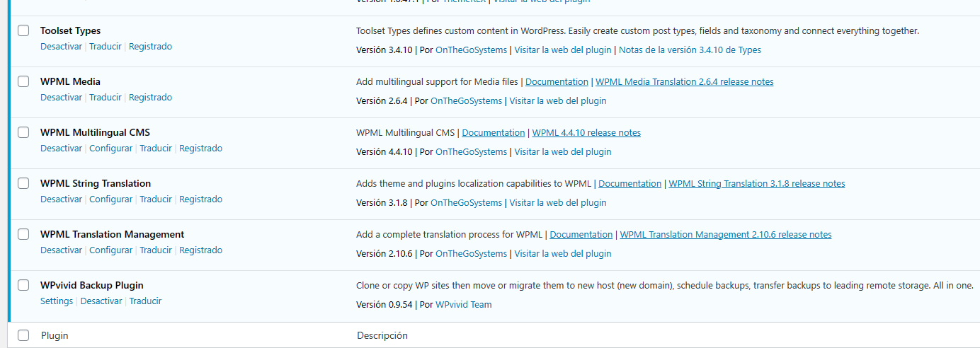Open Notas de la versión 3.4.10 de Types

(690, 50)
